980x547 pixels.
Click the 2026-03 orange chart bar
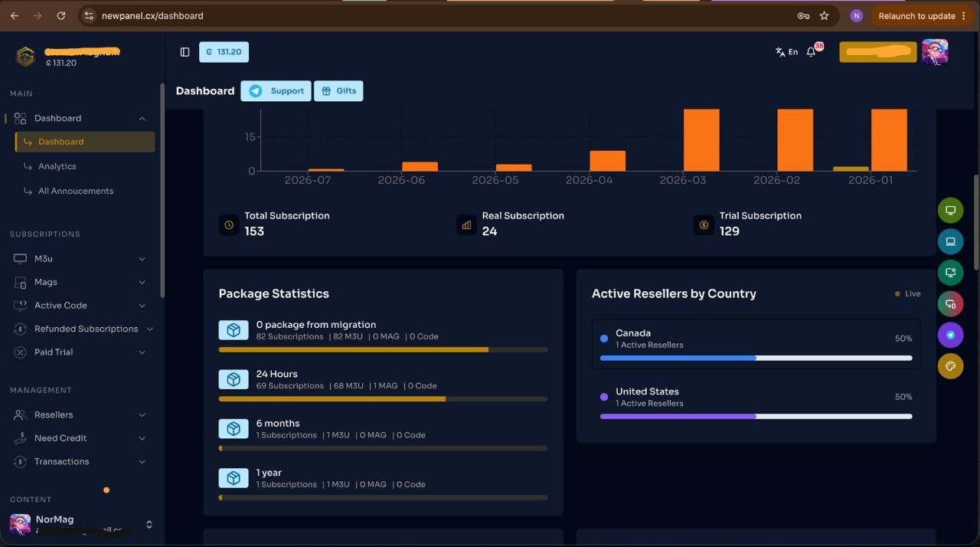coord(701,140)
